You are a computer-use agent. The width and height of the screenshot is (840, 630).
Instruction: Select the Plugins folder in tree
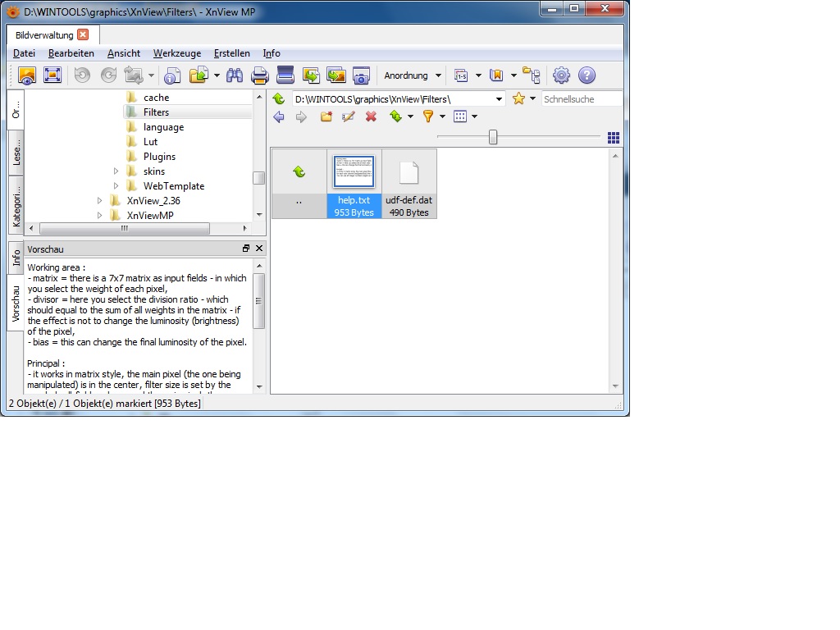click(x=159, y=157)
